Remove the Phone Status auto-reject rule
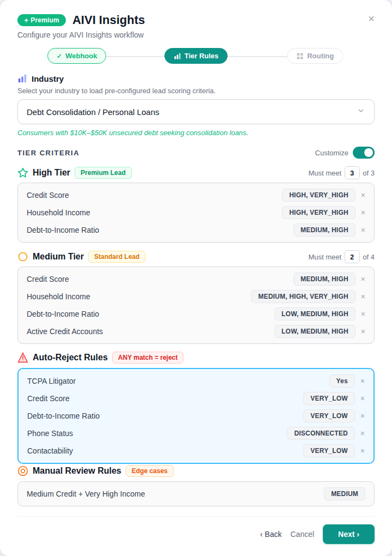The width and height of the screenshot is (392, 556). coord(362,433)
